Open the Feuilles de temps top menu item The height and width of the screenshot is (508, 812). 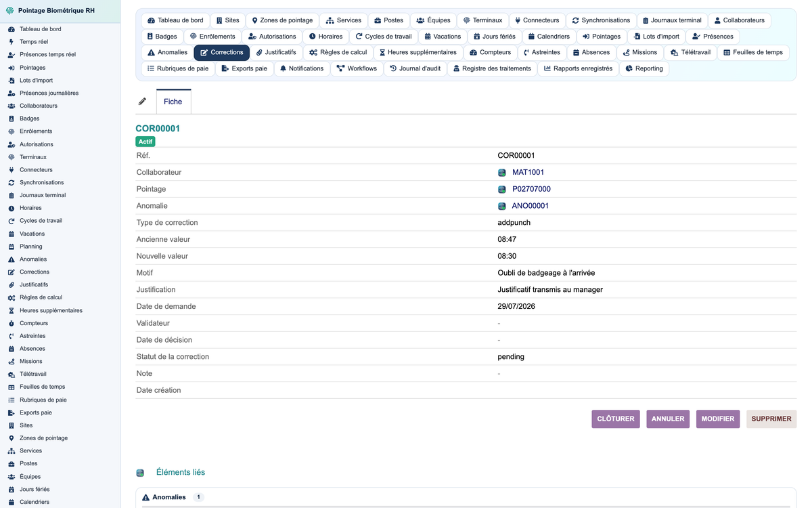[753, 52]
